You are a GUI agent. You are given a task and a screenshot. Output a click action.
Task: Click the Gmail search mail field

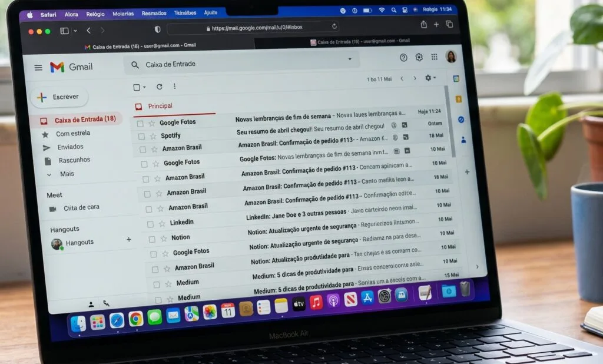pyautogui.click(x=242, y=62)
